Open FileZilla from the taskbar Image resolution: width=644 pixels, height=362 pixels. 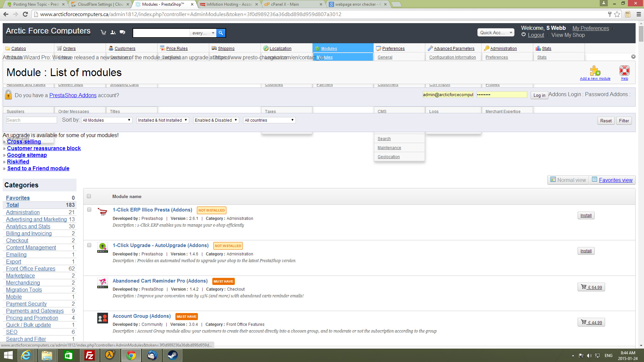90,355
